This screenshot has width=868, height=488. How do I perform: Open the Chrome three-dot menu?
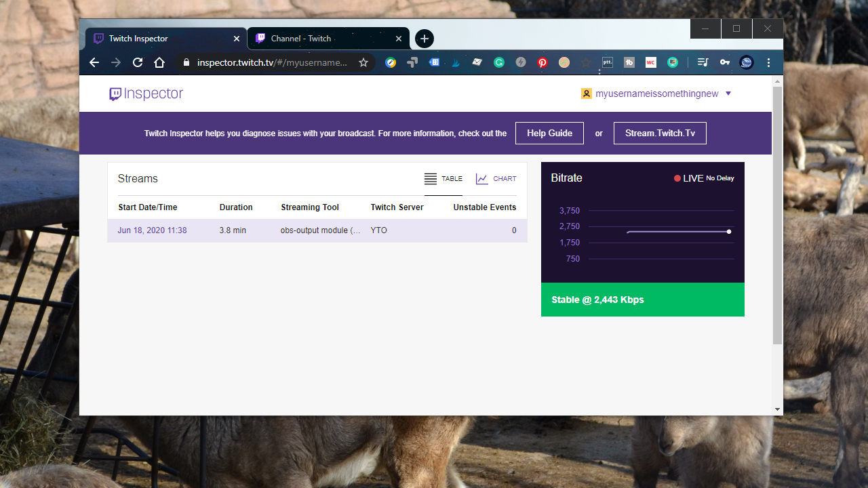[768, 62]
